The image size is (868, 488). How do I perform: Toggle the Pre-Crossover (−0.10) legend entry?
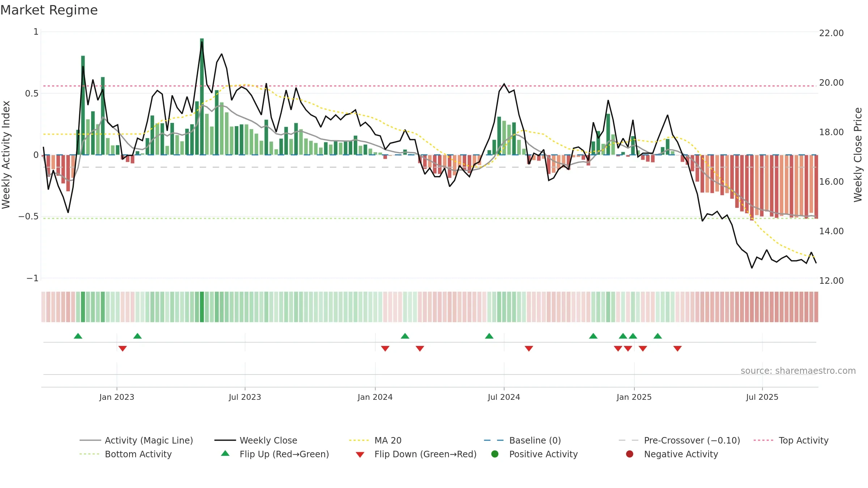680,440
